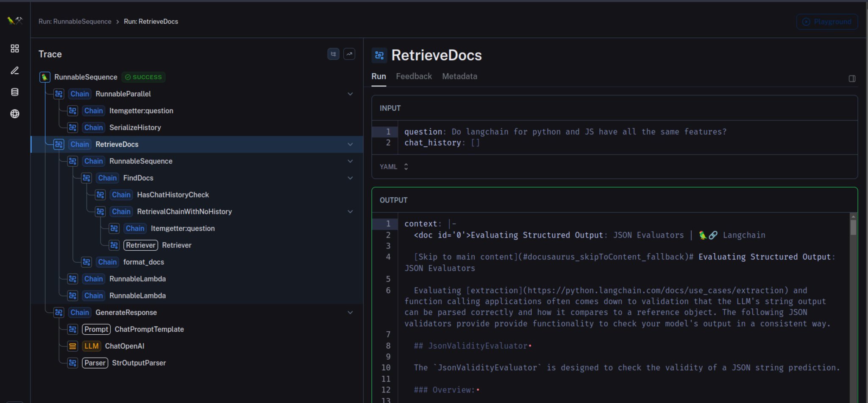Click the input question text line
The image size is (868, 403).
565,132
